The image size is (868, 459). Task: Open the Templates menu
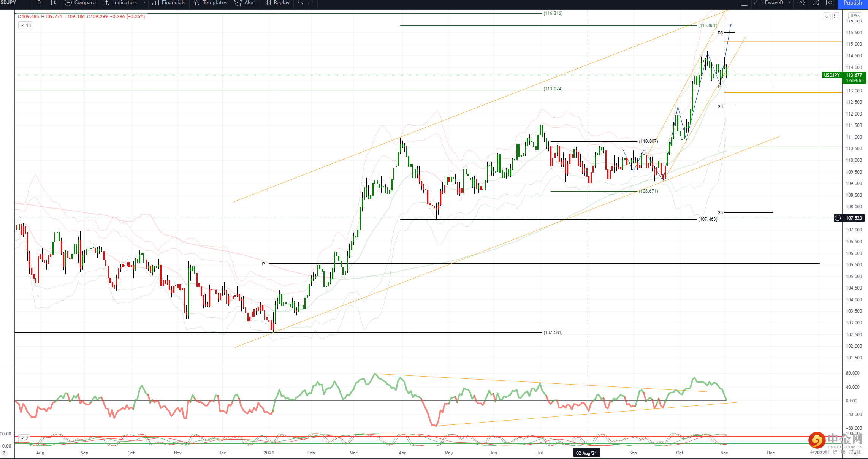210,3
